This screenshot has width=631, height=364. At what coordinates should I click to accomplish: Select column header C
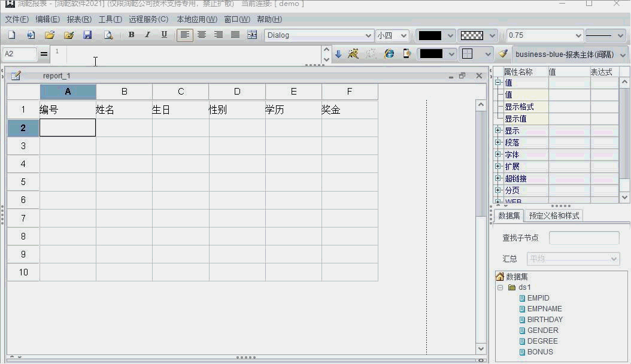181,92
